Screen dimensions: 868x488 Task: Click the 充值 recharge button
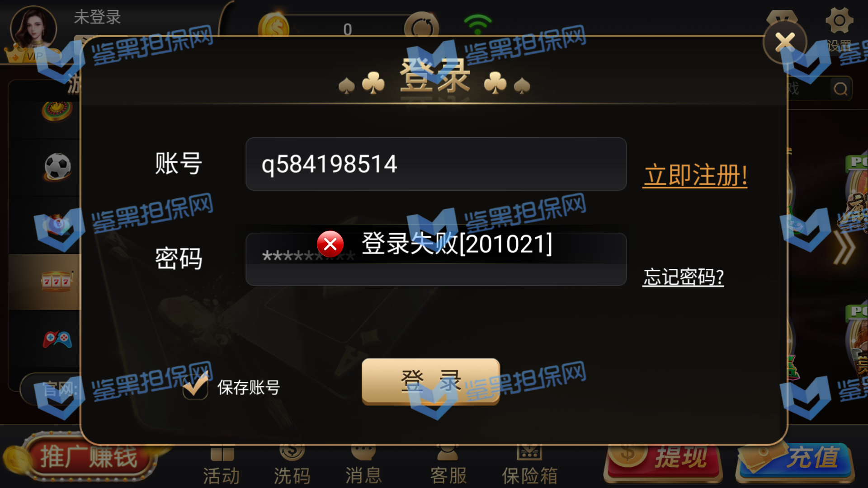point(795,461)
